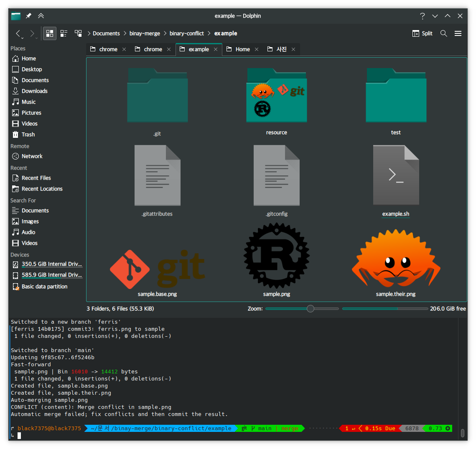The height and width of the screenshot is (449, 476).
Task: Switch to the 사진 tab
Action: click(x=281, y=49)
